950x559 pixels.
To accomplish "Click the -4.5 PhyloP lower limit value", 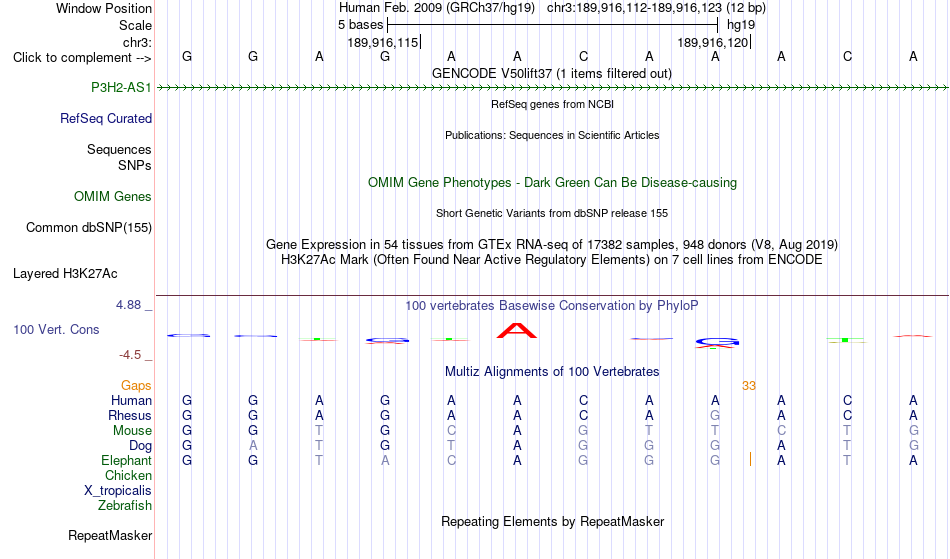I will pyautogui.click(x=130, y=355).
